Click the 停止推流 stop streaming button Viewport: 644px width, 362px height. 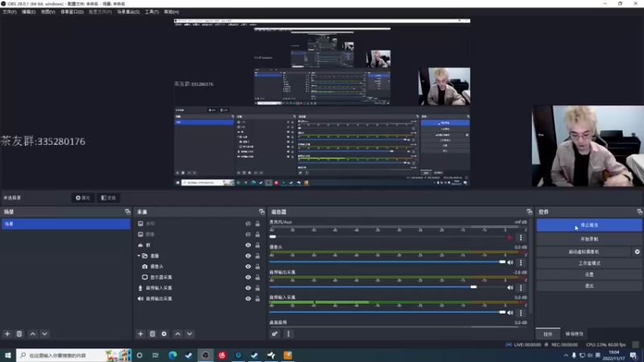coord(589,225)
